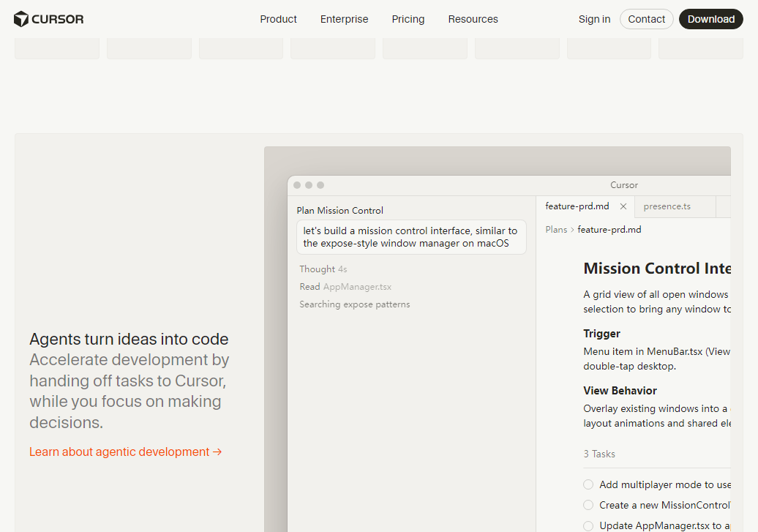Click the Cursor window title text
This screenshot has height=532, width=758.
(x=623, y=185)
